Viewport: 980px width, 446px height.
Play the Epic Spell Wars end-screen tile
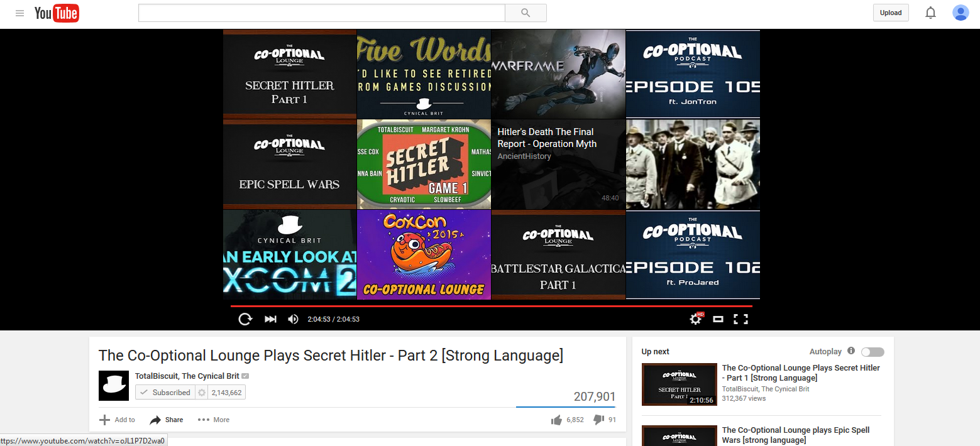point(290,165)
